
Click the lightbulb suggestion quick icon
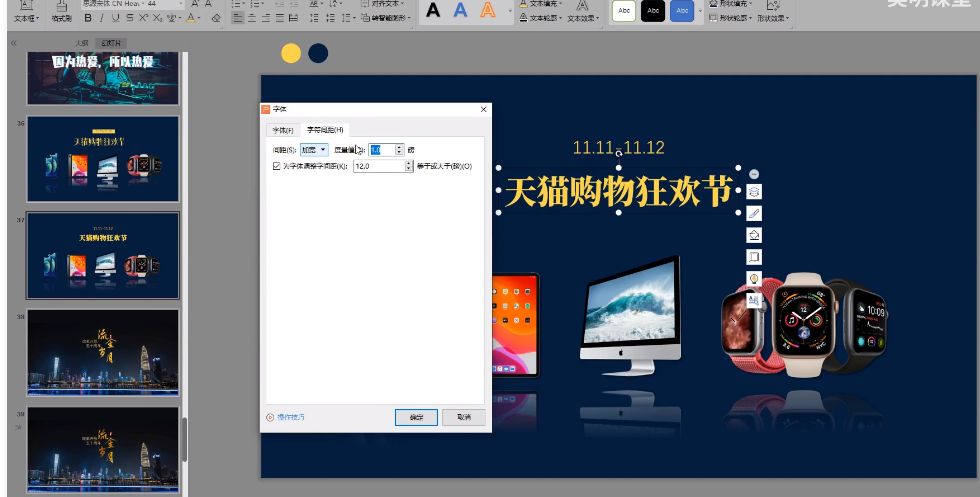(x=754, y=279)
